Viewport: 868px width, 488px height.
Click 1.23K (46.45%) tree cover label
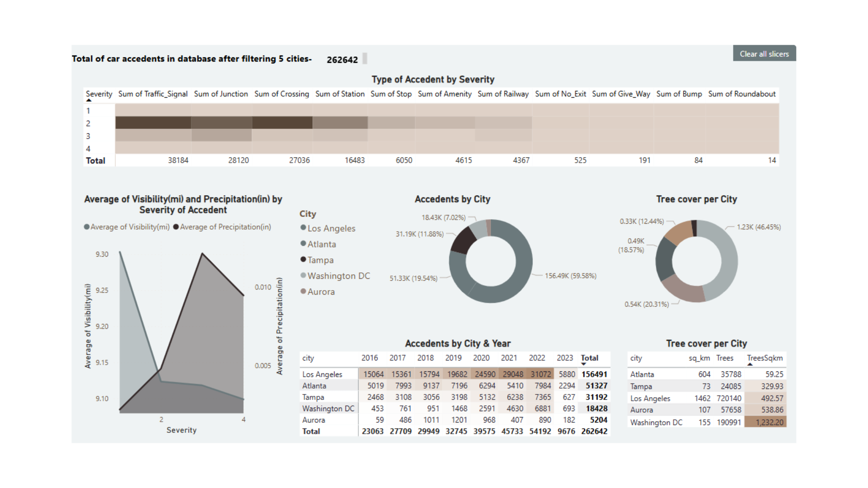coord(759,227)
